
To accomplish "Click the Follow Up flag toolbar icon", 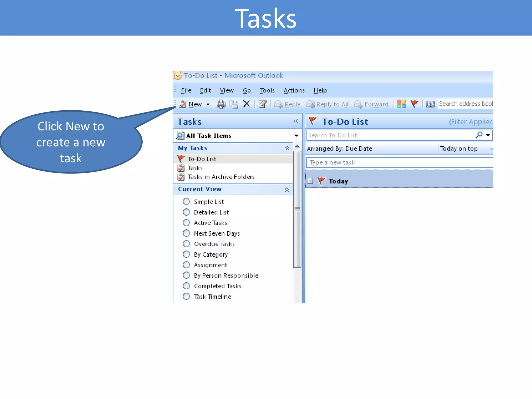I will [x=414, y=104].
